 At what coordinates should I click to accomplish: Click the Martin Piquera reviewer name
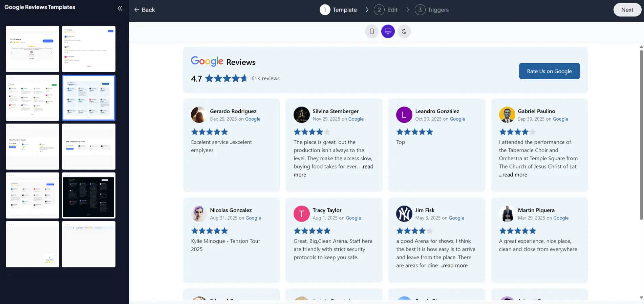536,210
